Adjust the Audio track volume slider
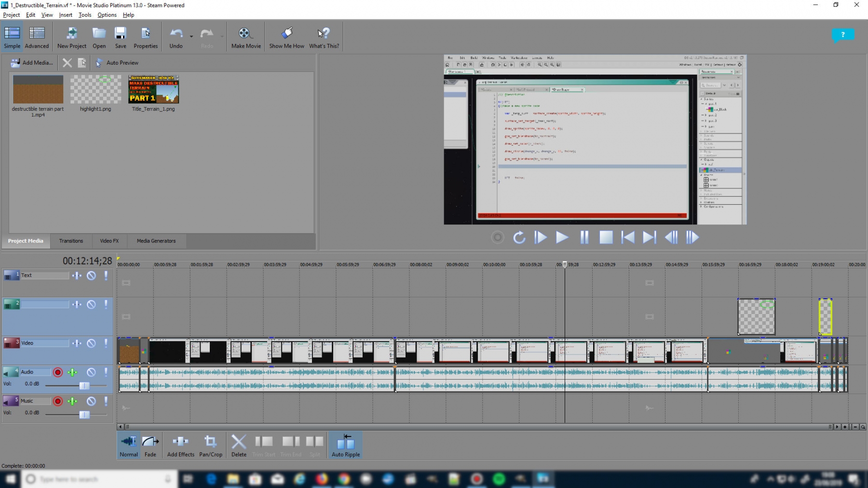Viewport: 868px width, 488px height. (x=84, y=385)
